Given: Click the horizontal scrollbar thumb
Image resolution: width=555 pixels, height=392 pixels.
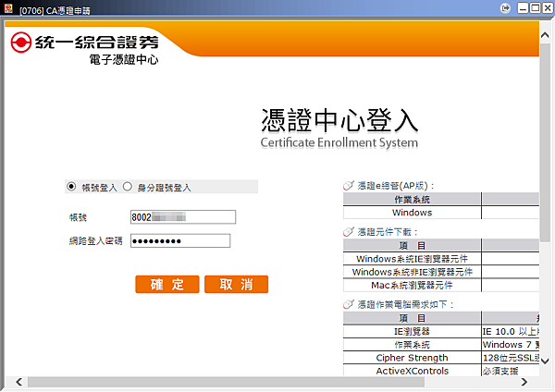Looking at the screenshot, I should pos(226,382).
